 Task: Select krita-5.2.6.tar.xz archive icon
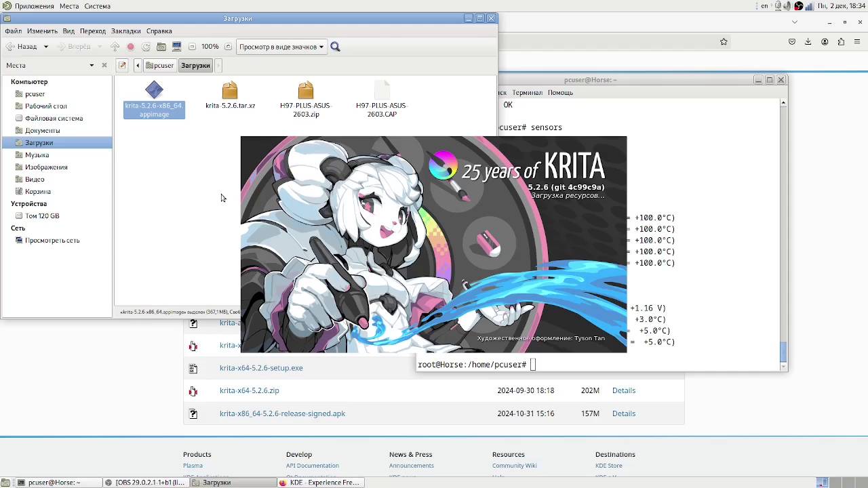[x=230, y=90]
